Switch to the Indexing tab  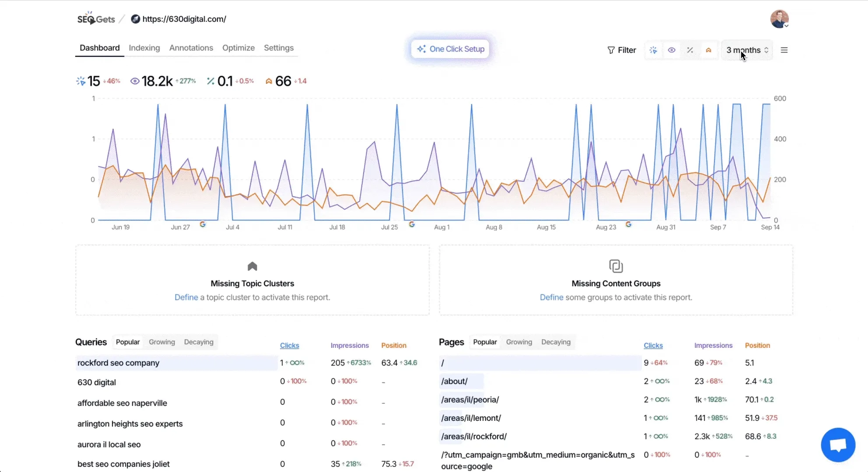pyautogui.click(x=144, y=48)
